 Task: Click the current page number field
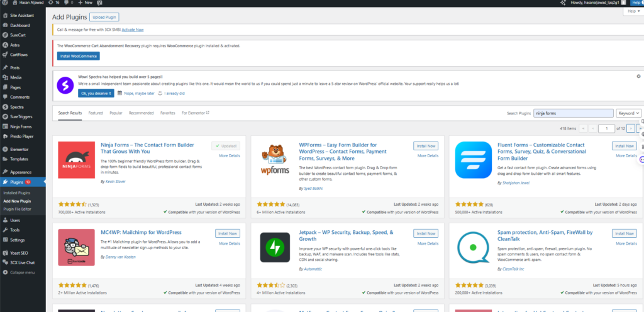coord(606,128)
